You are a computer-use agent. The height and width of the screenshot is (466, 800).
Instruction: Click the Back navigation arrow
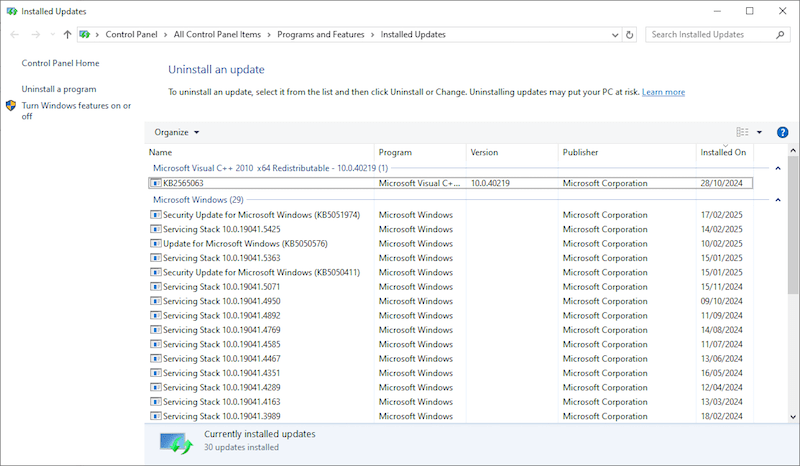point(14,35)
